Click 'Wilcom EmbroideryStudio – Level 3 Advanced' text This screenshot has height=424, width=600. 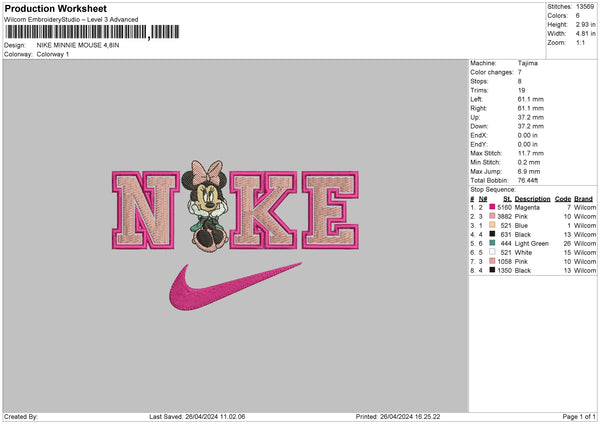(x=71, y=20)
